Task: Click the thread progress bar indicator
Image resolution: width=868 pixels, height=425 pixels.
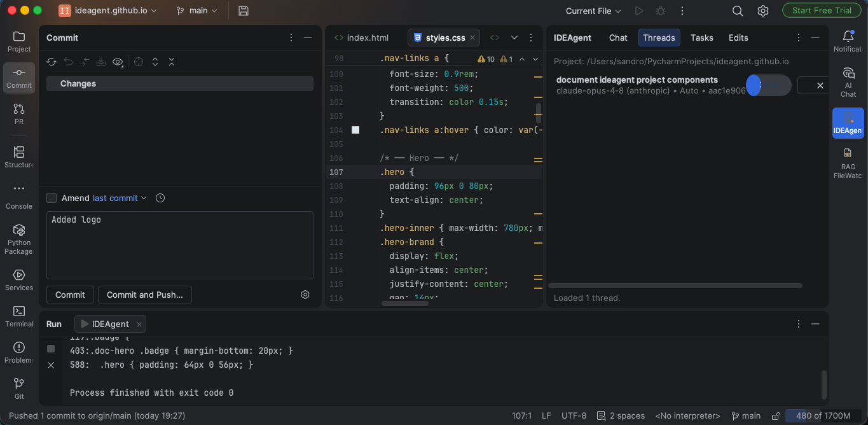Action: point(768,85)
